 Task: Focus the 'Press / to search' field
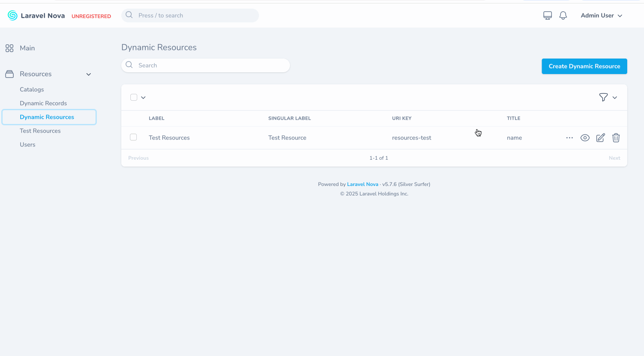click(x=190, y=15)
